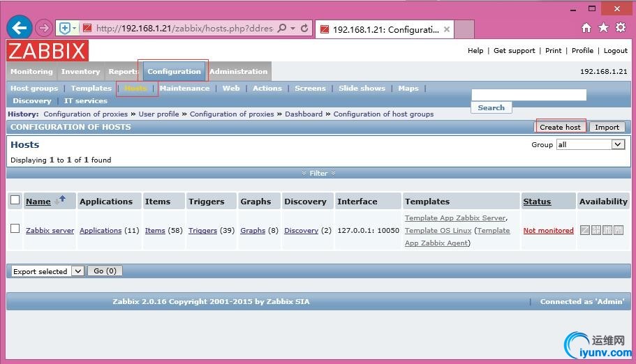Open the address bar dropdown arrow
636x364 pixels.
tap(293, 29)
